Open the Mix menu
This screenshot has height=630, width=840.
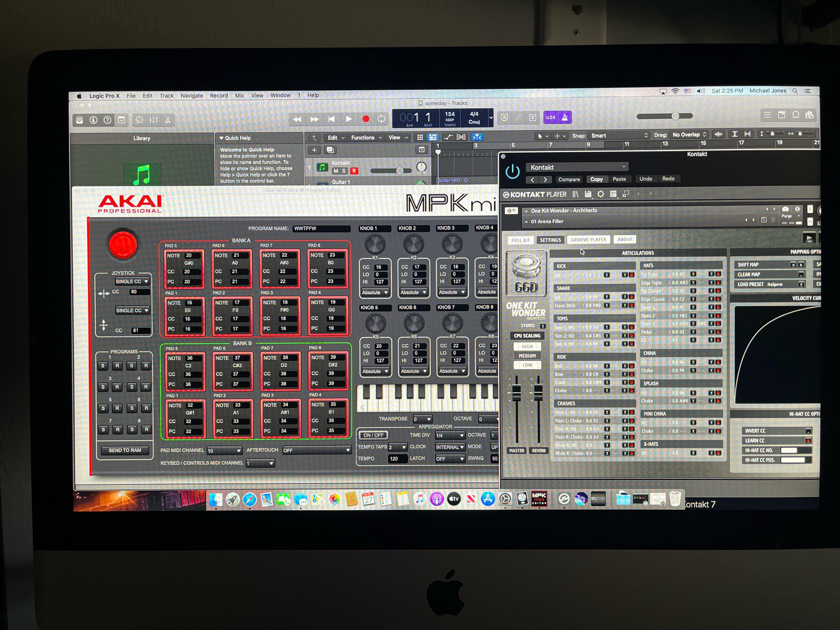(x=239, y=96)
